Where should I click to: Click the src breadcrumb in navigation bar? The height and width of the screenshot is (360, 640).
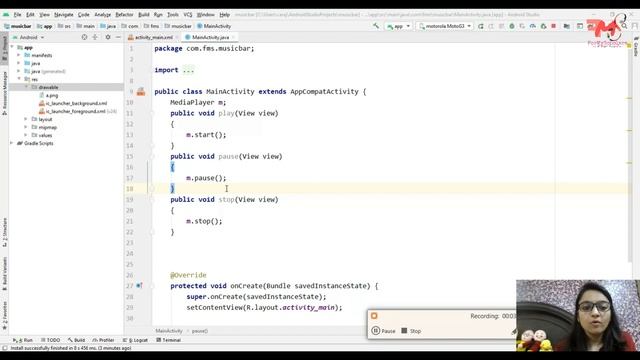click(x=64, y=26)
